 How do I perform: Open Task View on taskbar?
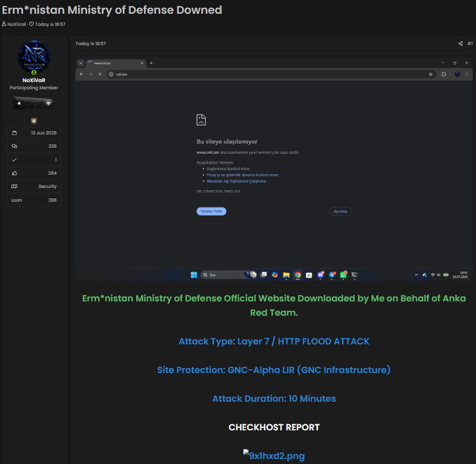point(264,275)
